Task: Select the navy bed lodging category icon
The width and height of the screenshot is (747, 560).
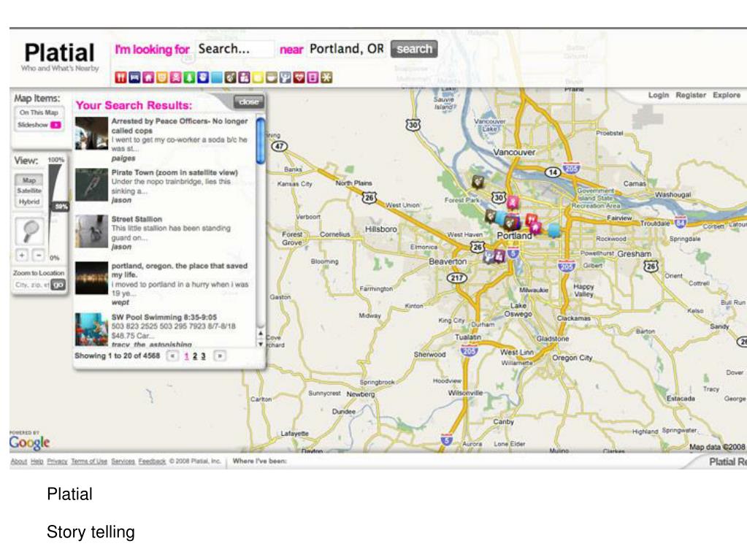Action: coord(134,77)
